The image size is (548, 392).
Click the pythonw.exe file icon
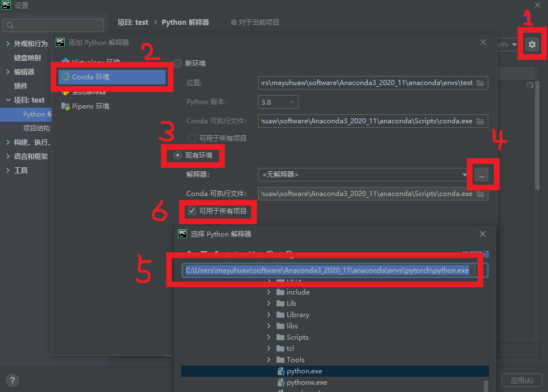281,382
